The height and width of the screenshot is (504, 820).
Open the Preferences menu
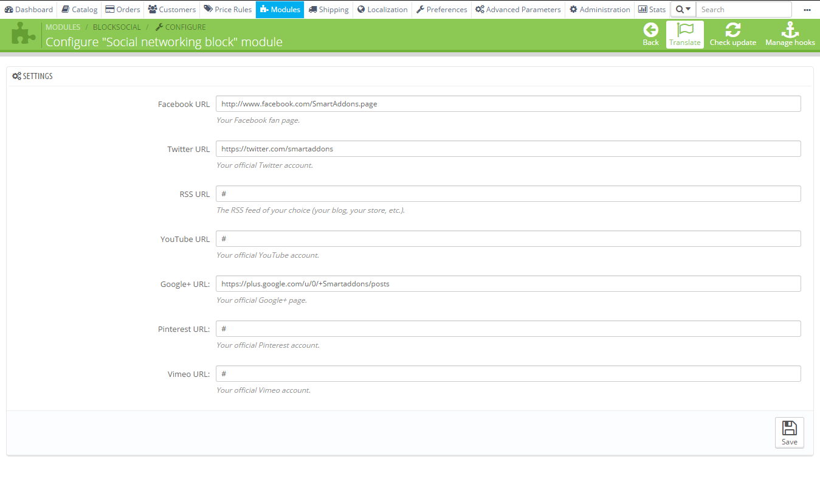point(442,9)
